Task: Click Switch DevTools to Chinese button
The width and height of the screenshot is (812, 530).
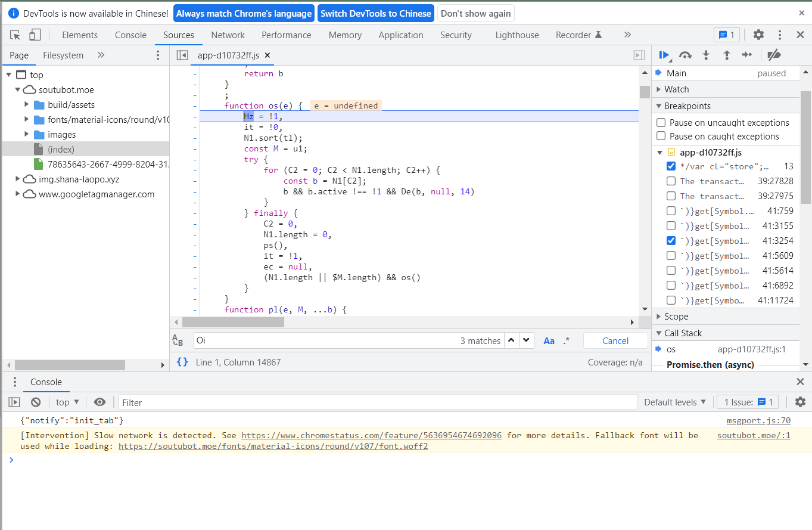Action: point(376,13)
